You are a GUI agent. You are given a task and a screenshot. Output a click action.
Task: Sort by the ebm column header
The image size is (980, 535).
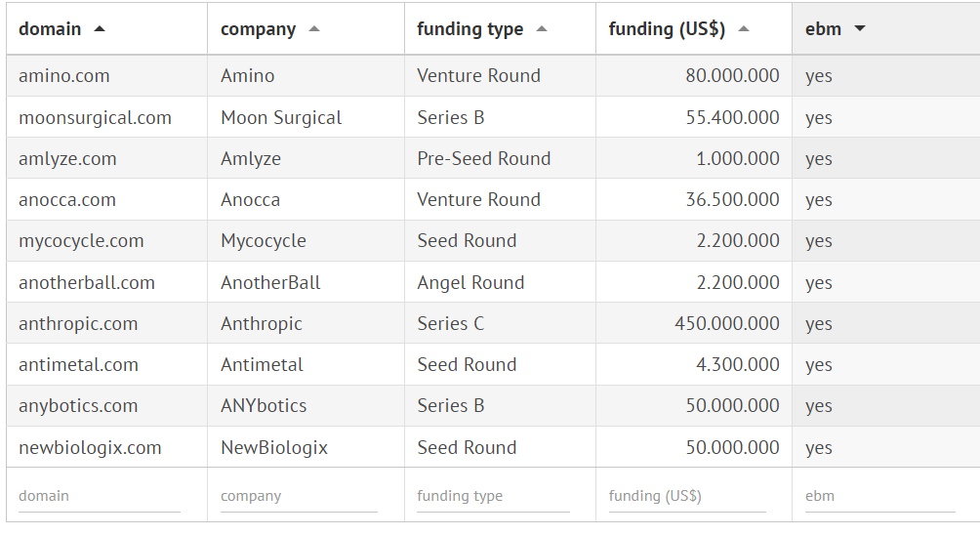tap(823, 29)
